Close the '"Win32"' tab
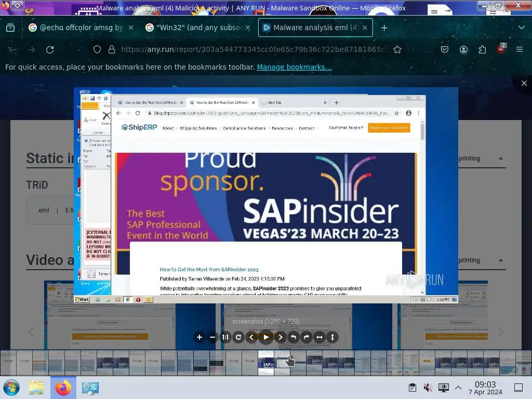Screen dimensions: 532x399 tap(248, 28)
